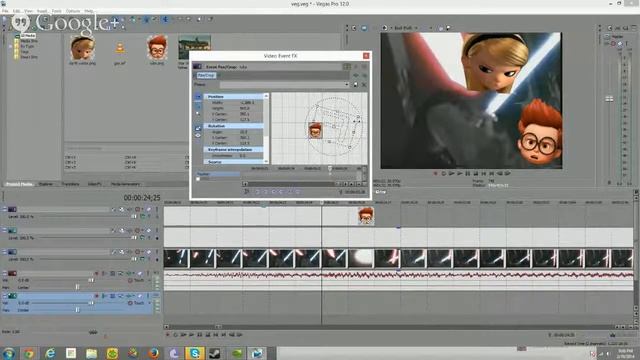Select the Zoom Edit tool in Pan/Crop
Screen dimensions: 640x360
click(198, 113)
